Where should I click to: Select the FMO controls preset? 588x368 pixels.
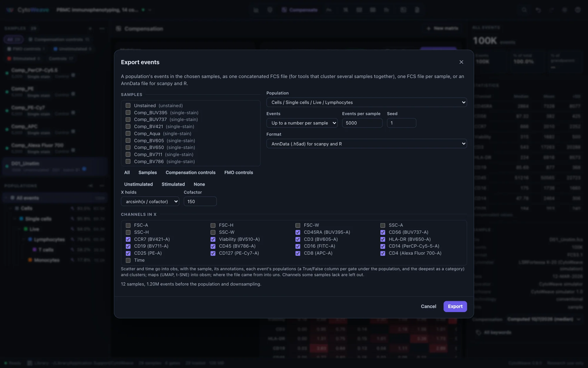239,173
